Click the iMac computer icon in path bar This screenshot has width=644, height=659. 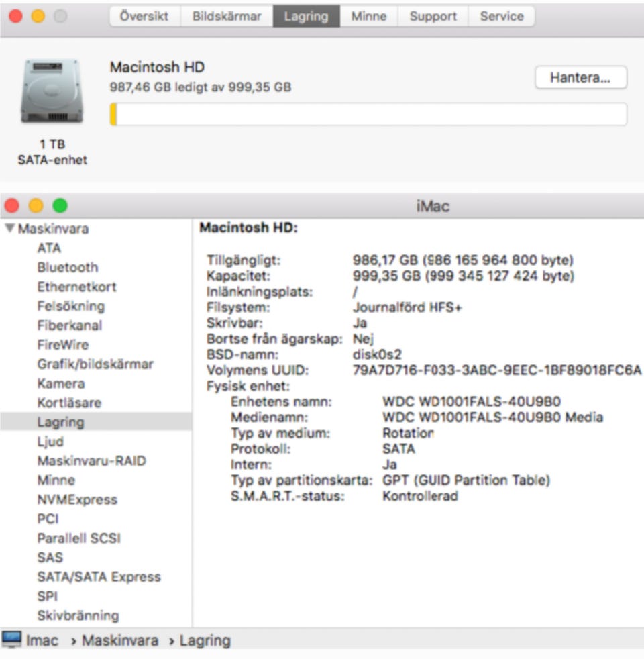click(12, 640)
